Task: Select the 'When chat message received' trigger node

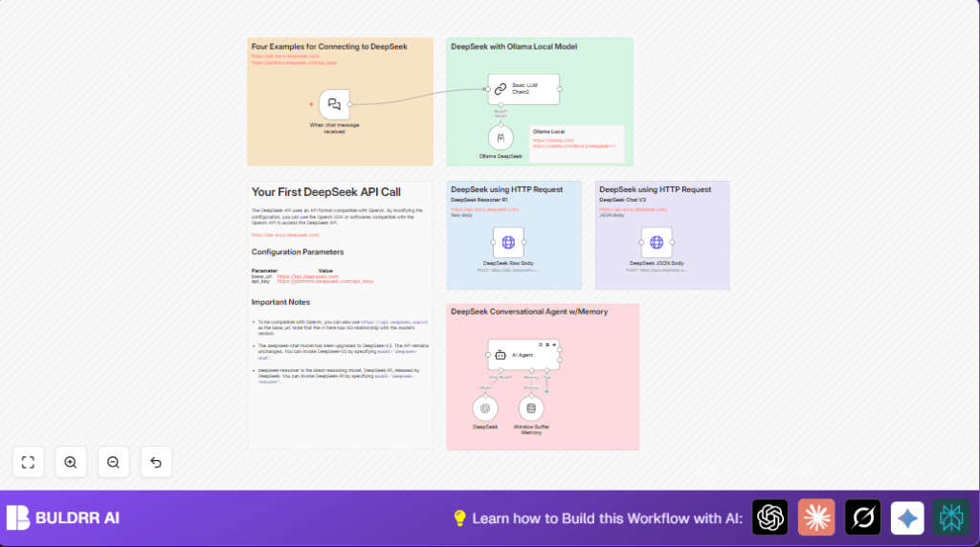Action: [334, 104]
